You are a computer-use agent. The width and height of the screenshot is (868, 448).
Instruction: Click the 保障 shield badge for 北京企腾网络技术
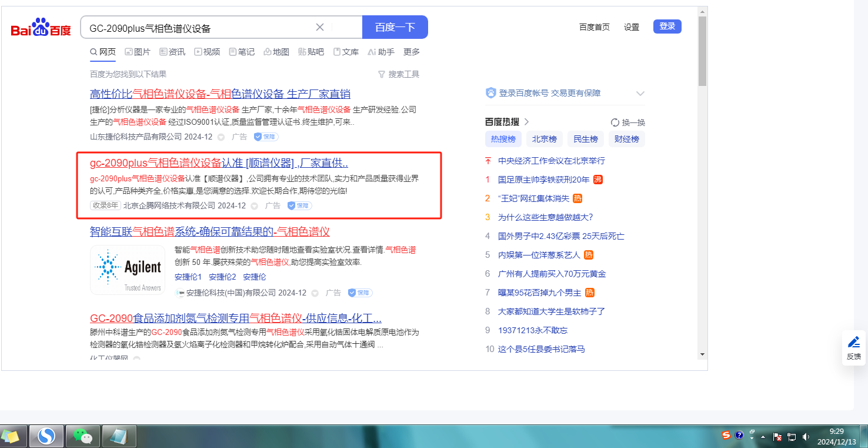pyautogui.click(x=299, y=205)
